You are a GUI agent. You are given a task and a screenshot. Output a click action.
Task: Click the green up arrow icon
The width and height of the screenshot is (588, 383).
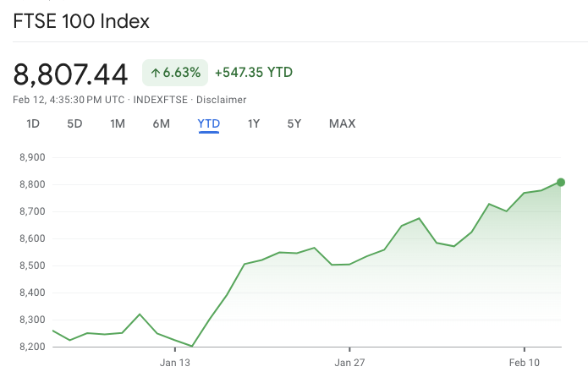point(156,73)
